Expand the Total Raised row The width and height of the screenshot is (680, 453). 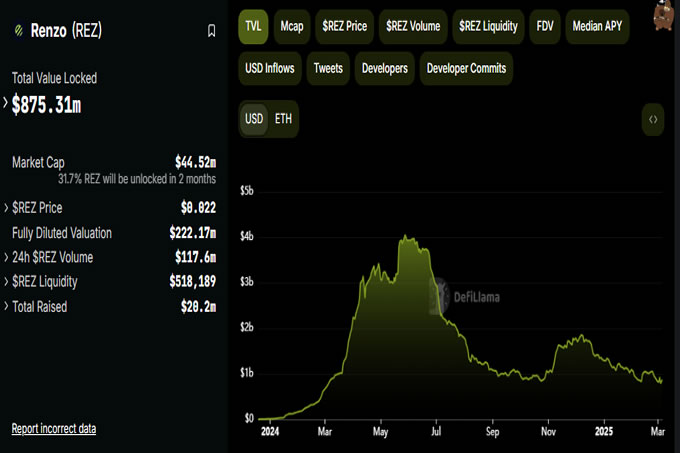(6, 306)
